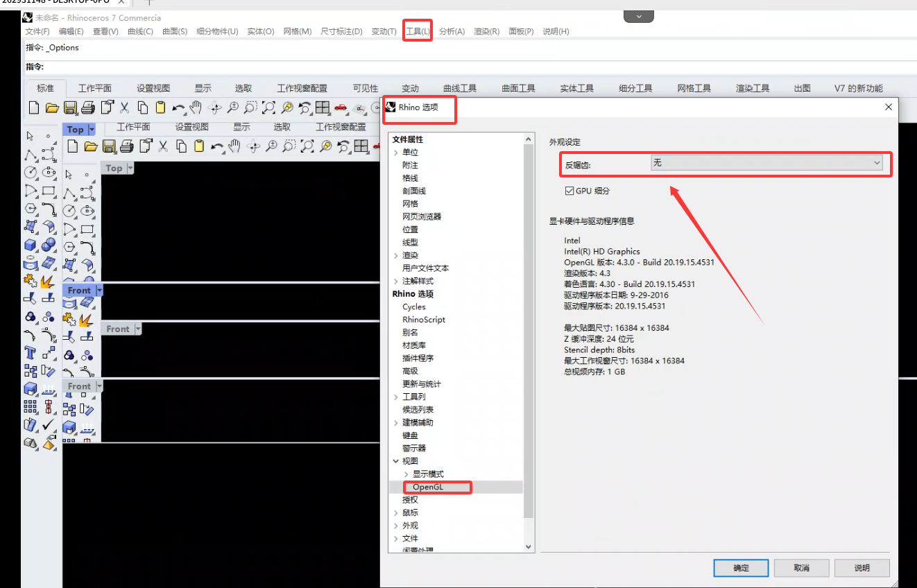Open the Top viewport dropdown arrow
The image size is (917, 588).
tap(92, 130)
